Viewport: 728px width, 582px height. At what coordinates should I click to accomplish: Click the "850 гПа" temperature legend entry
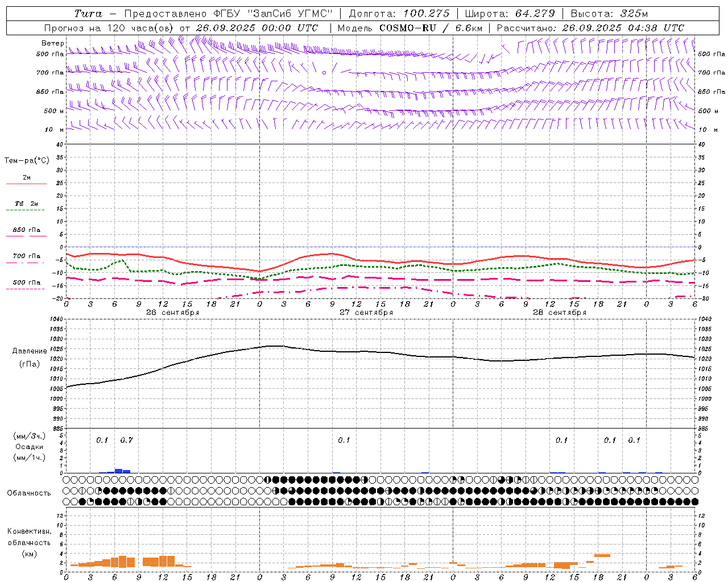(26, 230)
